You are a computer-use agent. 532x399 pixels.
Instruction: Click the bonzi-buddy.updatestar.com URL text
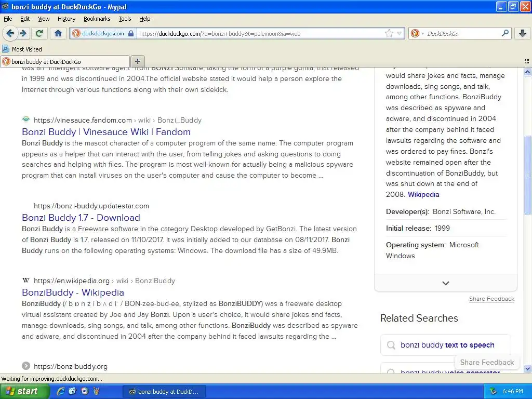click(91, 206)
